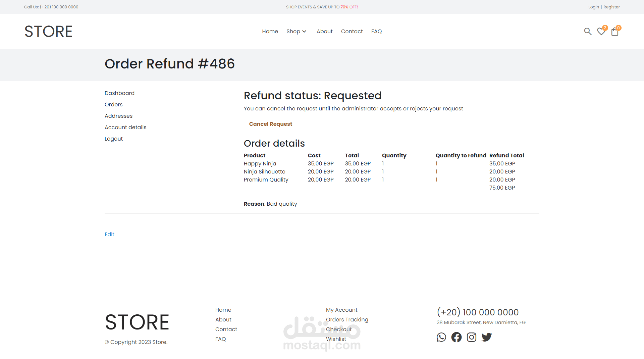Click the footer Contact link
This screenshot has height=359, width=644.
pyautogui.click(x=226, y=329)
